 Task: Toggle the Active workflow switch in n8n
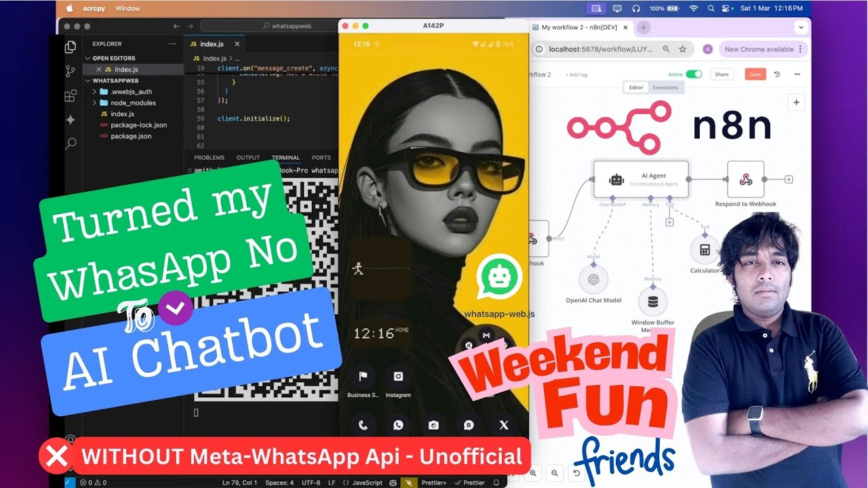(694, 74)
